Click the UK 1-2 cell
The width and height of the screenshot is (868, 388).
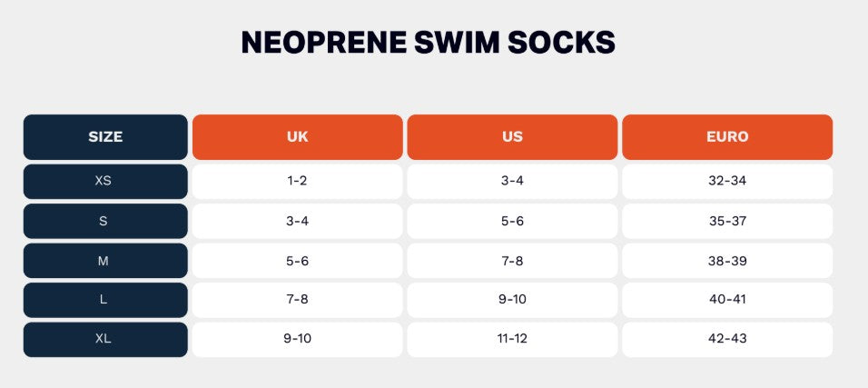pos(297,181)
